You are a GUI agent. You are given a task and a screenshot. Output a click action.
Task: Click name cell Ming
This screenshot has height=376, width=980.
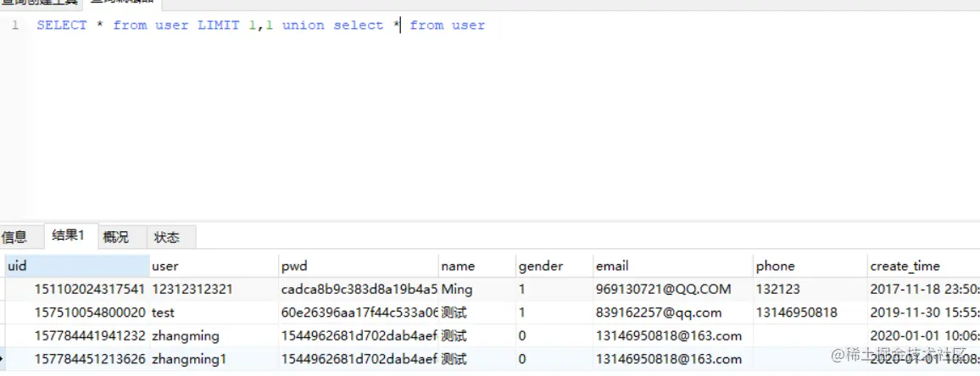(x=477, y=289)
